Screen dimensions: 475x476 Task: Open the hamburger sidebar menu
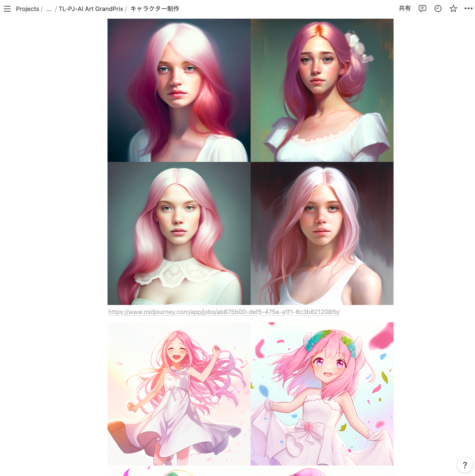tap(7, 9)
